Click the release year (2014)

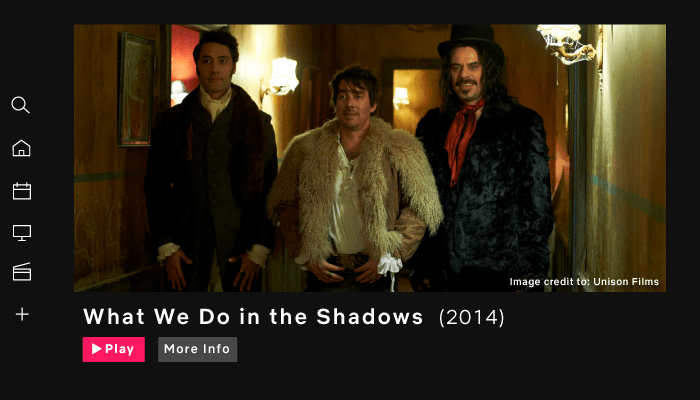471,318
